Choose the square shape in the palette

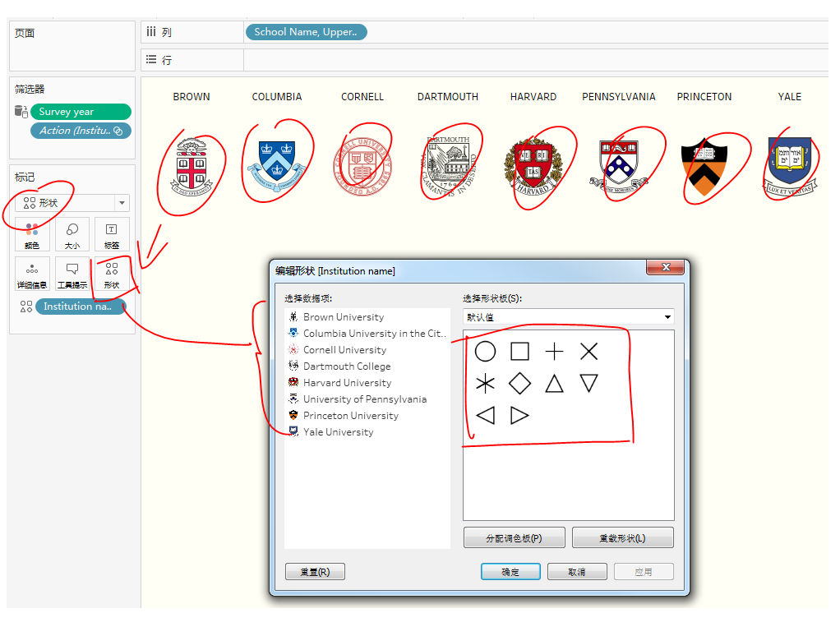point(519,352)
